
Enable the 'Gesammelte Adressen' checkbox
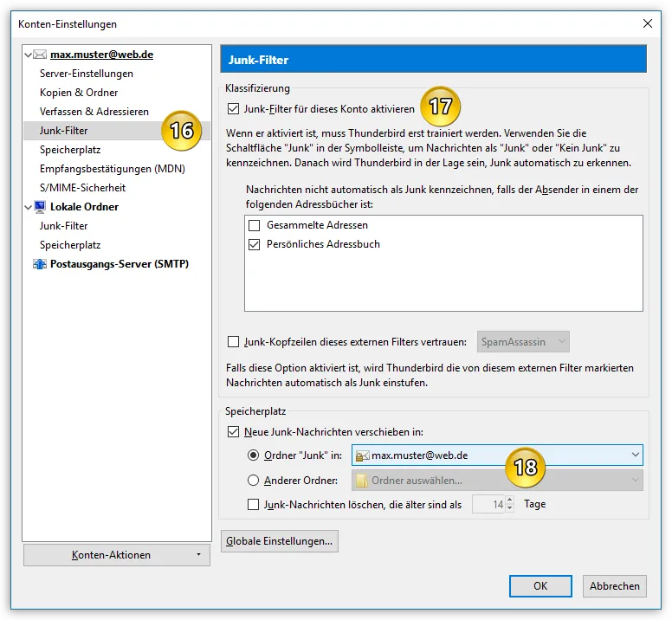(x=254, y=225)
